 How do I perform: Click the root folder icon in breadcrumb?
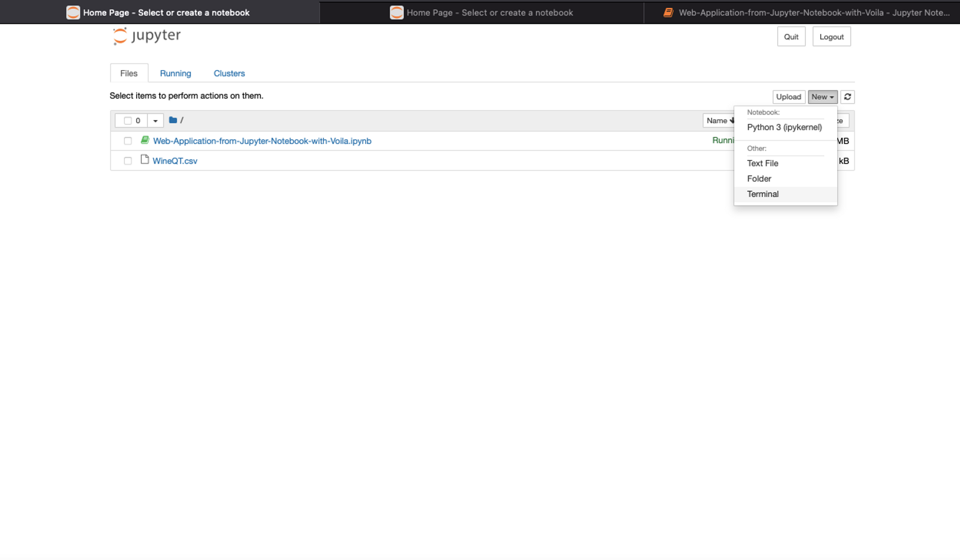tap(173, 120)
